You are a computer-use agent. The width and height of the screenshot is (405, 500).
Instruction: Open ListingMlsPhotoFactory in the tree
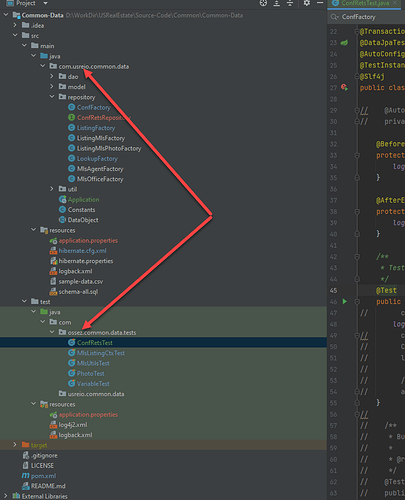109,148
